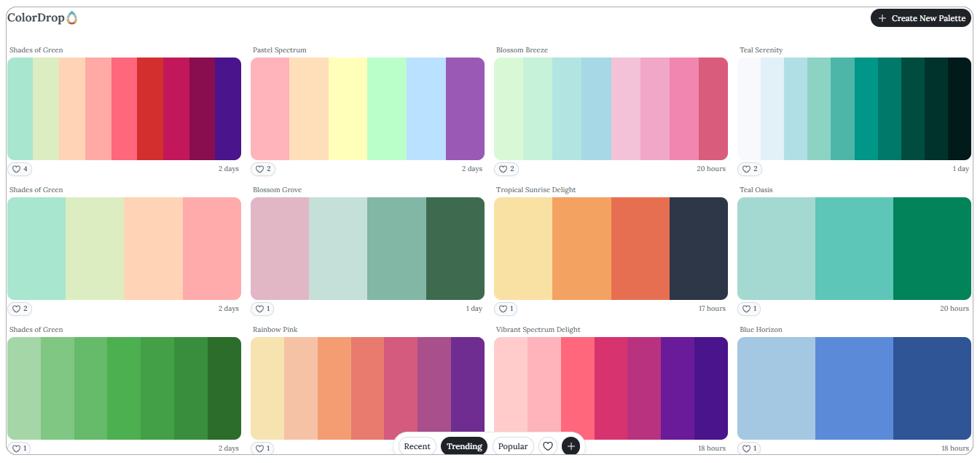Open the plus button in the bottom bar

(571, 446)
